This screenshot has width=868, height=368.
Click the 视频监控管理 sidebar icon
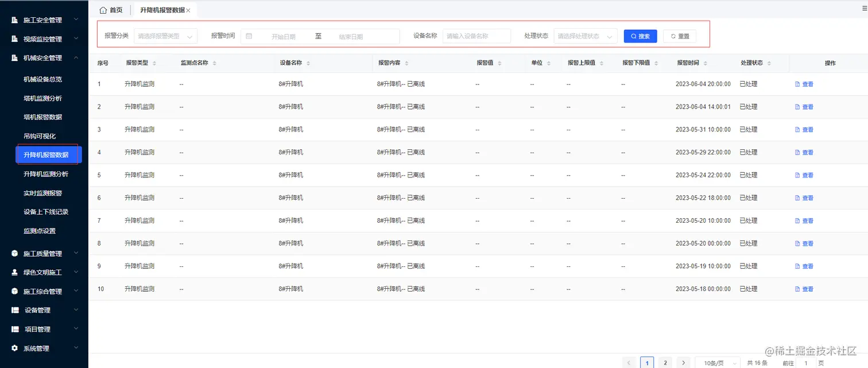[x=14, y=38]
